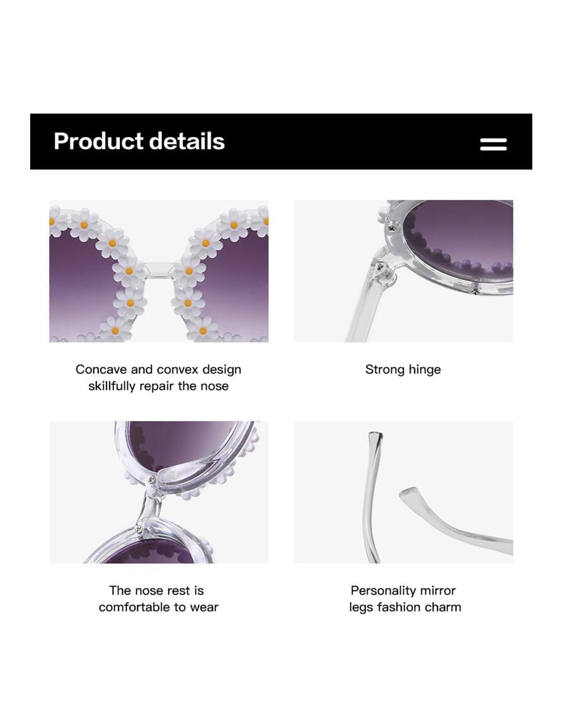Open the daisy nose bridge photo
This screenshot has height=728, width=563.
pos(159,271)
